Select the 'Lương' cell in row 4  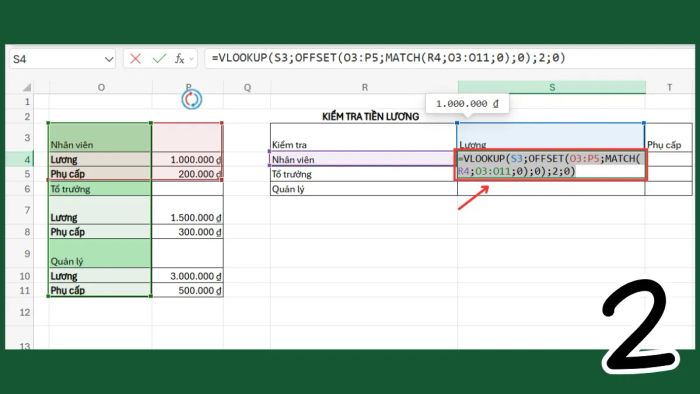[x=100, y=159]
